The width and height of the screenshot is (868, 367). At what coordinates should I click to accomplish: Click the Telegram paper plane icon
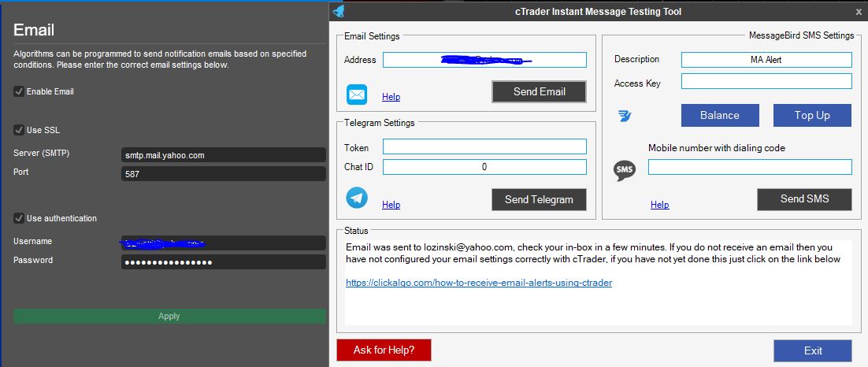pyautogui.click(x=357, y=198)
